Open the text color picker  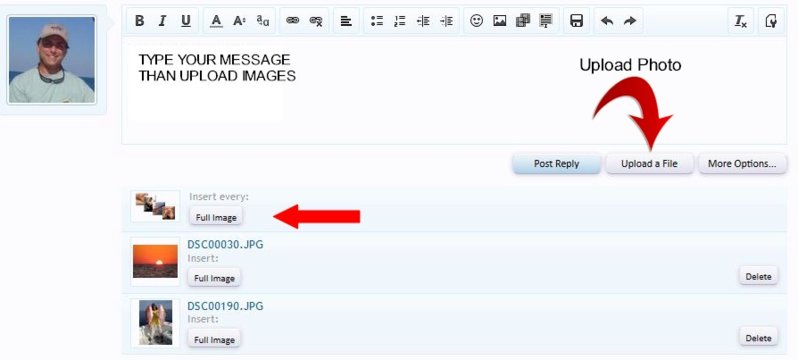pos(216,21)
